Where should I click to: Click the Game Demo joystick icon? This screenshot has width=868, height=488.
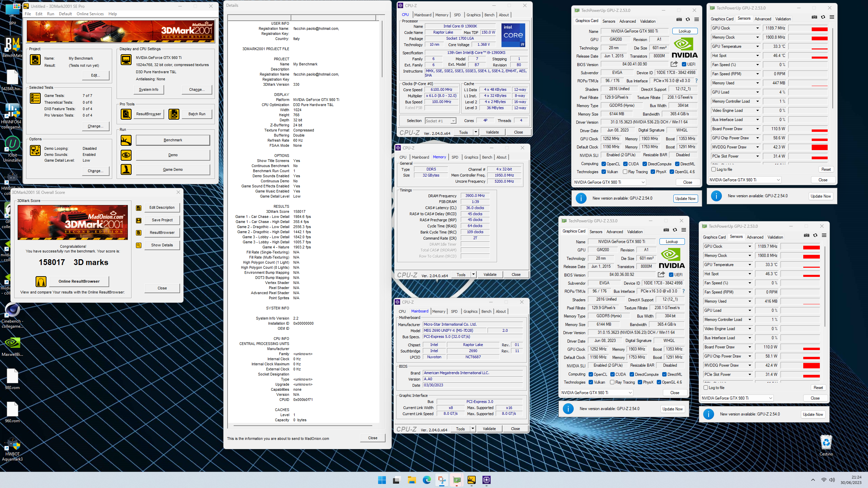(x=126, y=169)
